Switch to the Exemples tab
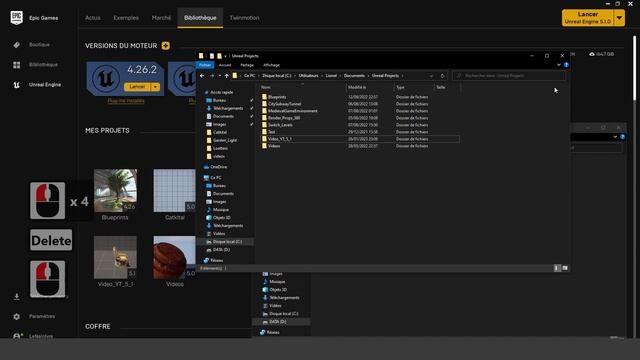This screenshot has width=640, height=360. click(126, 18)
